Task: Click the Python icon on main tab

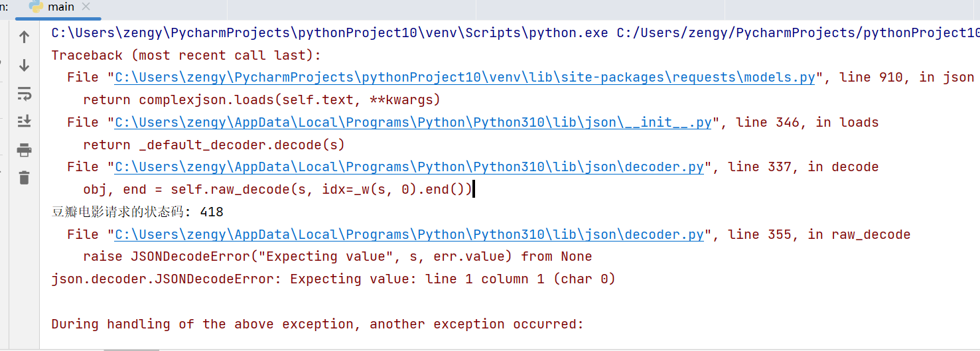Action: coord(36,7)
